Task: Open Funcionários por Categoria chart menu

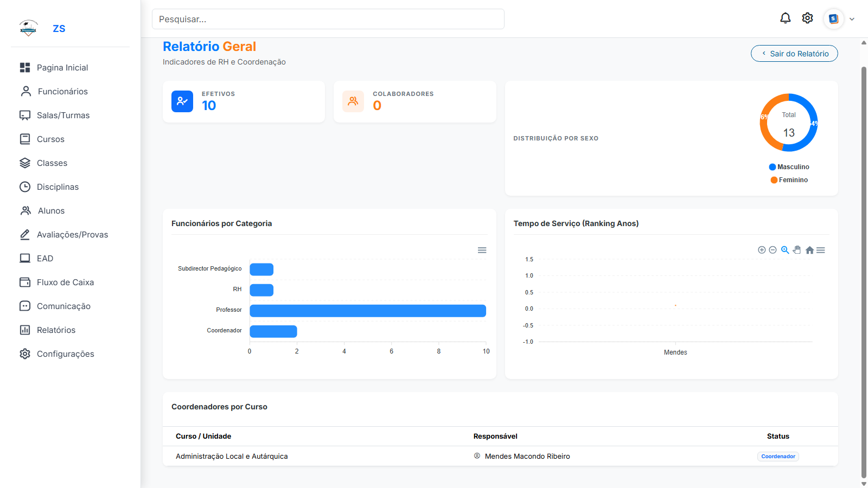Action: tap(482, 250)
